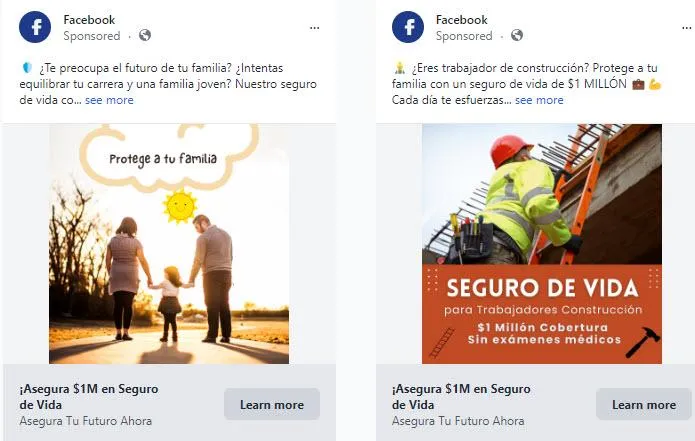Click "Asegura Tu Futuro Ahora" under the family ad
Viewport: 695px width, 441px height.
click(x=86, y=421)
